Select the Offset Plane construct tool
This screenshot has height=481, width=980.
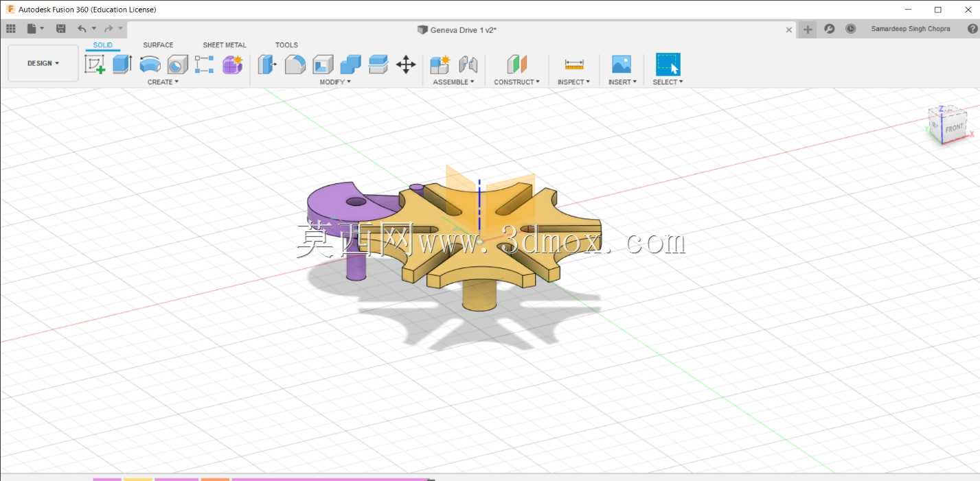pos(517,64)
